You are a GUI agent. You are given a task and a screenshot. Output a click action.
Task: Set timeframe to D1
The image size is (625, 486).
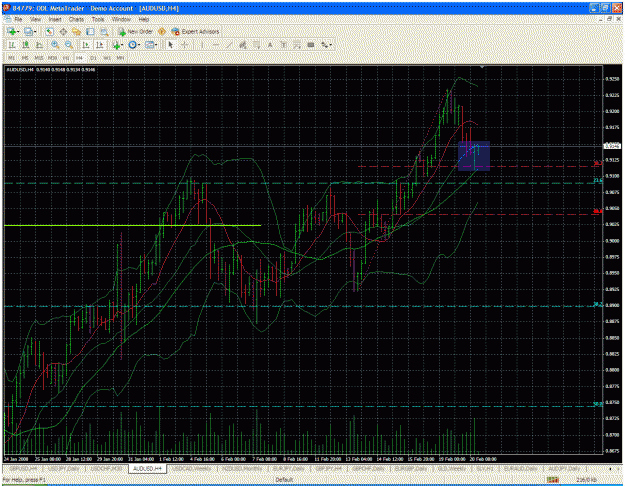tap(93, 58)
